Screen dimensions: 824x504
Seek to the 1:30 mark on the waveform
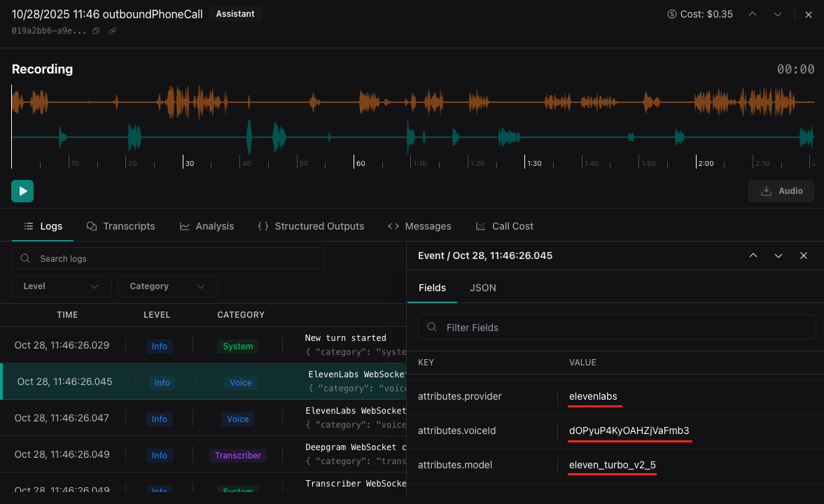click(x=525, y=126)
